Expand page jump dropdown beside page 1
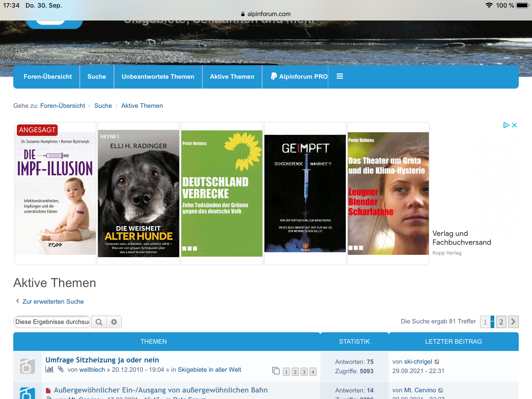The width and height of the screenshot is (532, 399). (492, 322)
